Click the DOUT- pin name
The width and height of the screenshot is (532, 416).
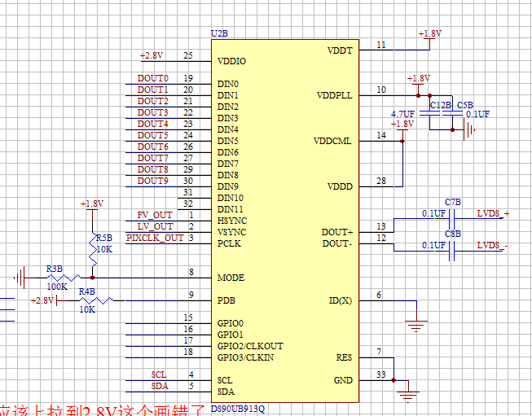(336, 243)
